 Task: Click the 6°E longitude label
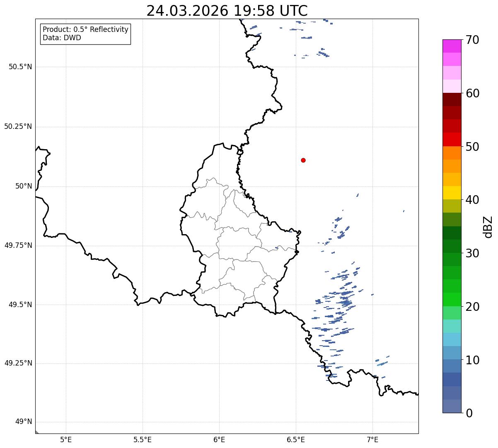219,440
